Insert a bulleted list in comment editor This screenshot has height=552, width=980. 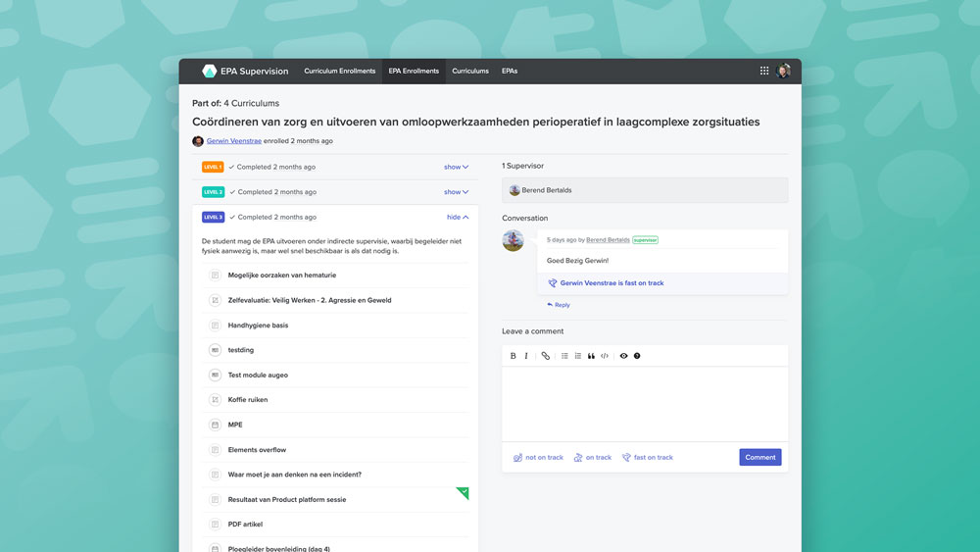click(564, 356)
